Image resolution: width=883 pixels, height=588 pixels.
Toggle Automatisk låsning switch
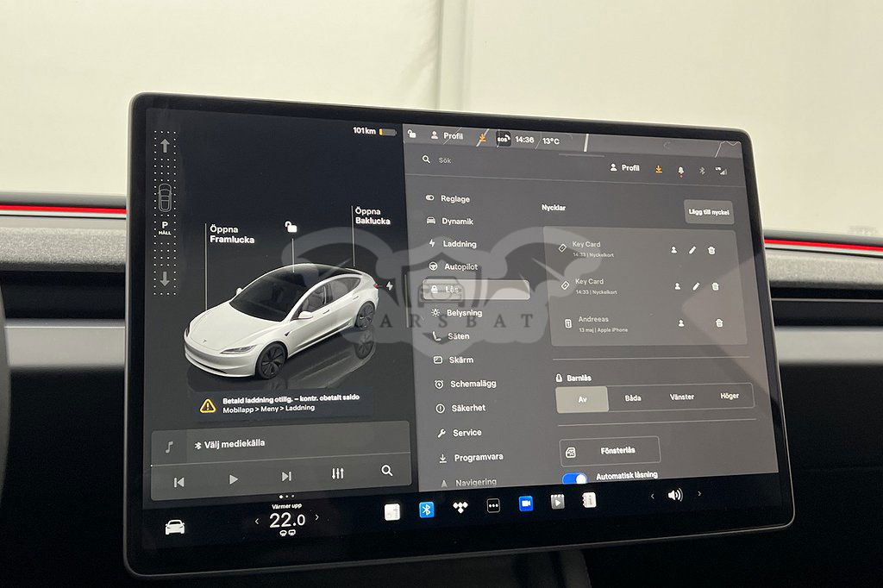574,479
